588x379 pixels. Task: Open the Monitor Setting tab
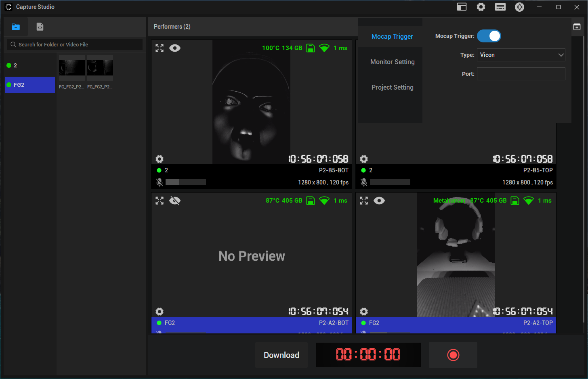(x=392, y=62)
